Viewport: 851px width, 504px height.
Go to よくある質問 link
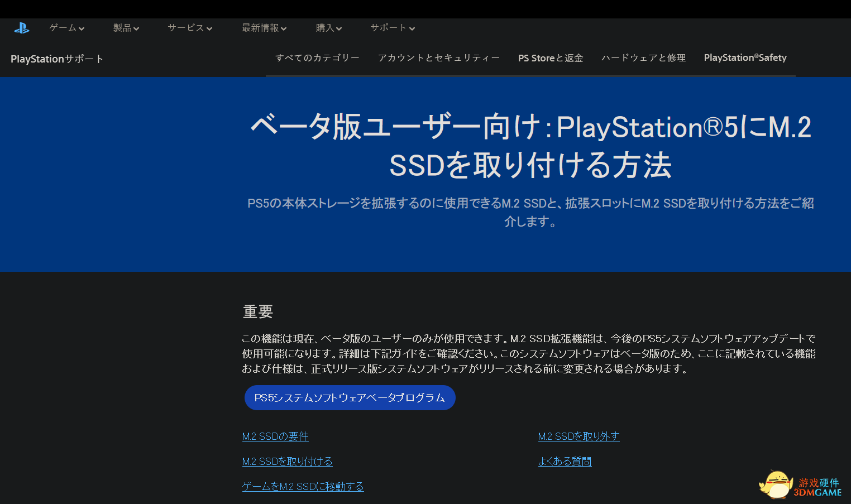565,462
